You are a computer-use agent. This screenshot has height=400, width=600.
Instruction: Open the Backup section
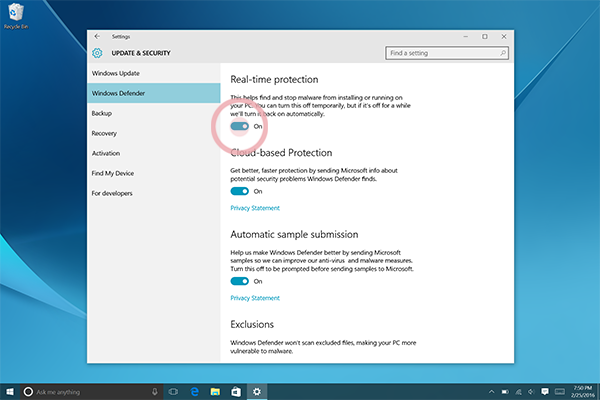point(154,113)
